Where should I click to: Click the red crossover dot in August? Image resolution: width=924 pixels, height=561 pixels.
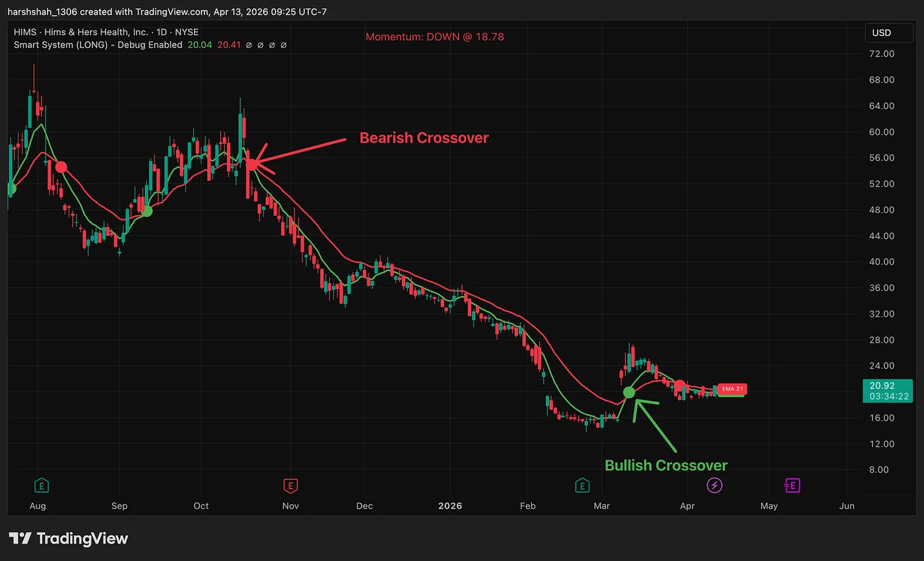(x=61, y=167)
